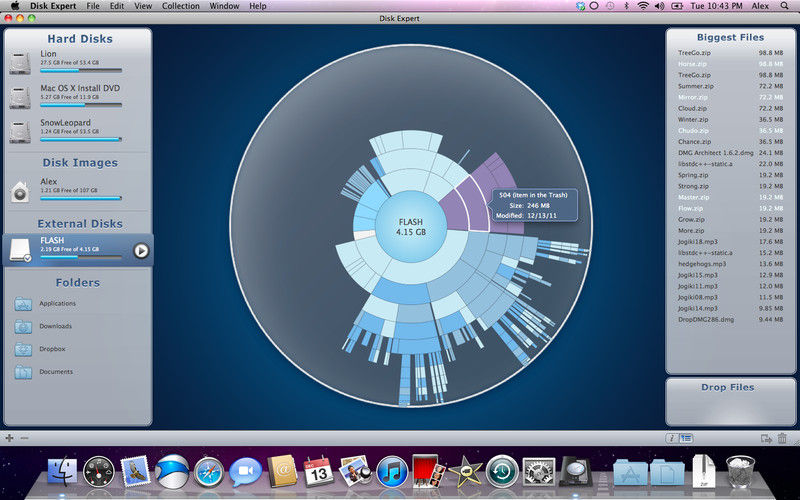The height and width of the screenshot is (500, 800).
Task: Open iChat from the dock
Action: point(245,471)
